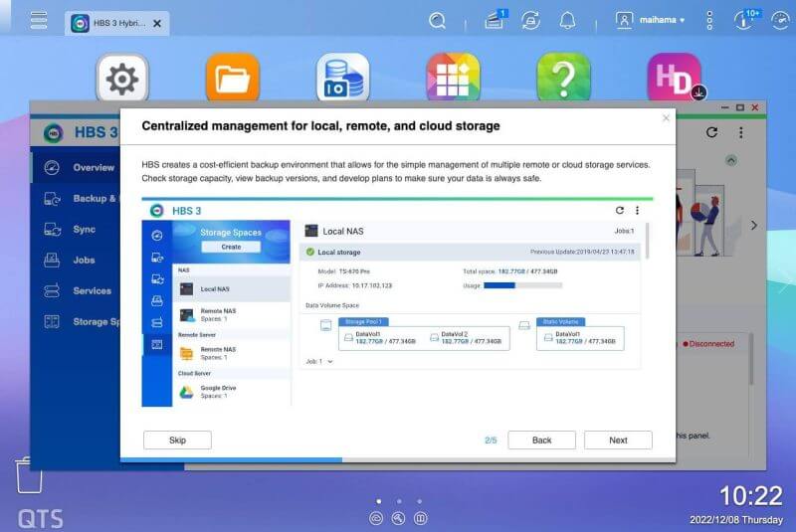Open the dashboard gauge icon
The width and height of the screenshot is (796, 532).
point(780,20)
